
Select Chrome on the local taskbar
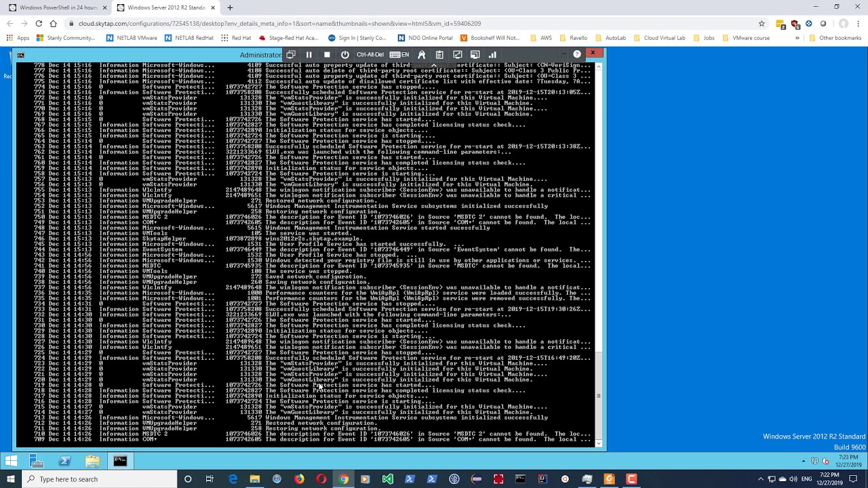[x=344, y=479]
